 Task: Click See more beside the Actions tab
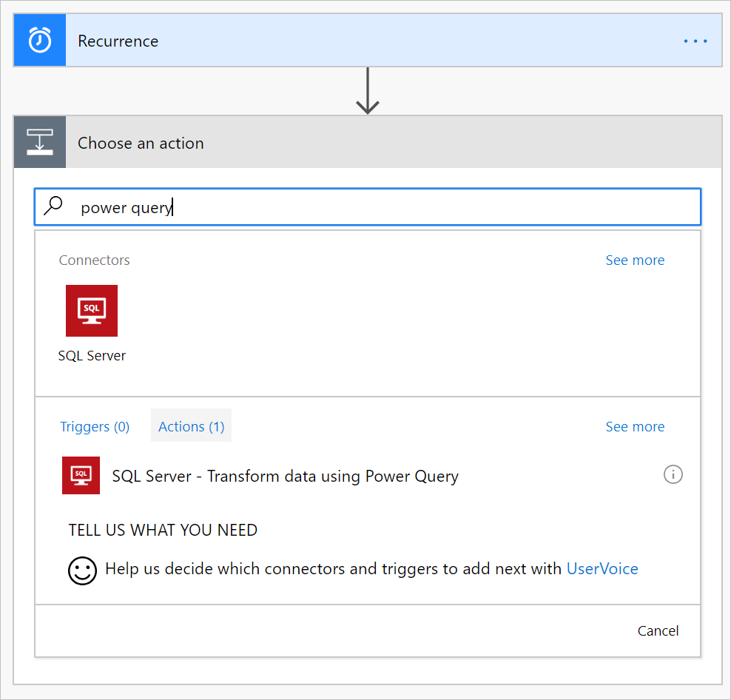634,427
